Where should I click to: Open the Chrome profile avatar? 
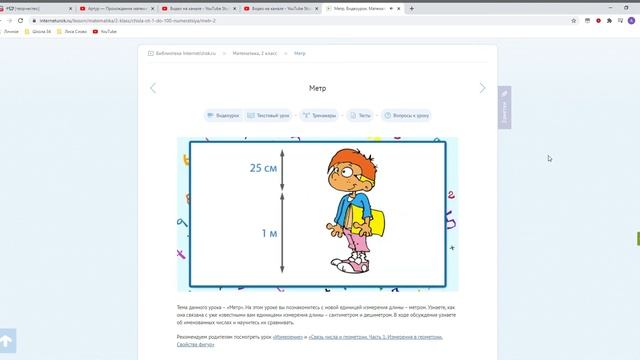(x=631, y=20)
